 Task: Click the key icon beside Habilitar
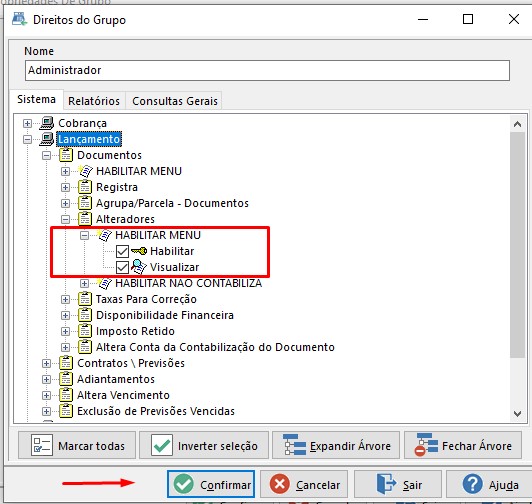pyautogui.click(x=139, y=251)
